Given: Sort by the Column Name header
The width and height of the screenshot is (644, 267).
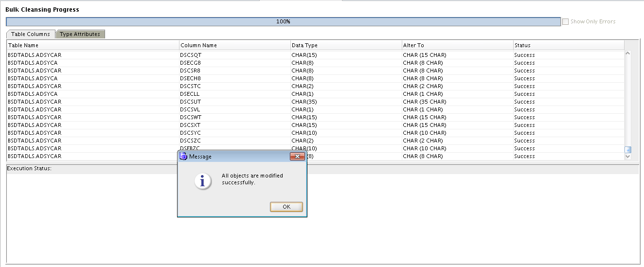Looking at the screenshot, I should (234, 45).
